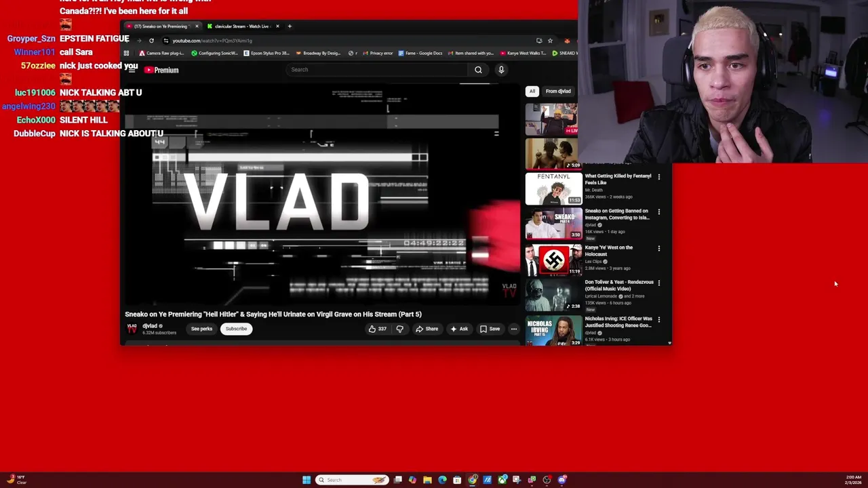Image resolution: width=868 pixels, height=488 pixels.
Task: Open Discord from the taskbar
Action: point(562,480)
